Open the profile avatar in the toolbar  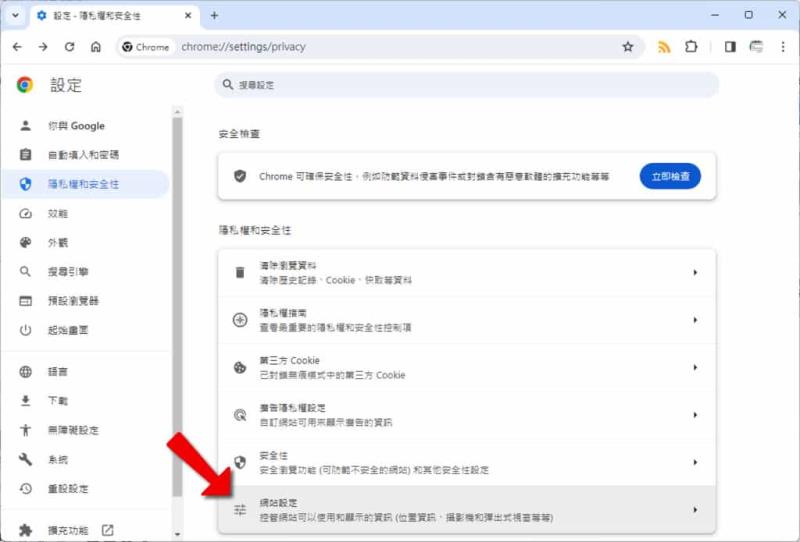[756, 47]
